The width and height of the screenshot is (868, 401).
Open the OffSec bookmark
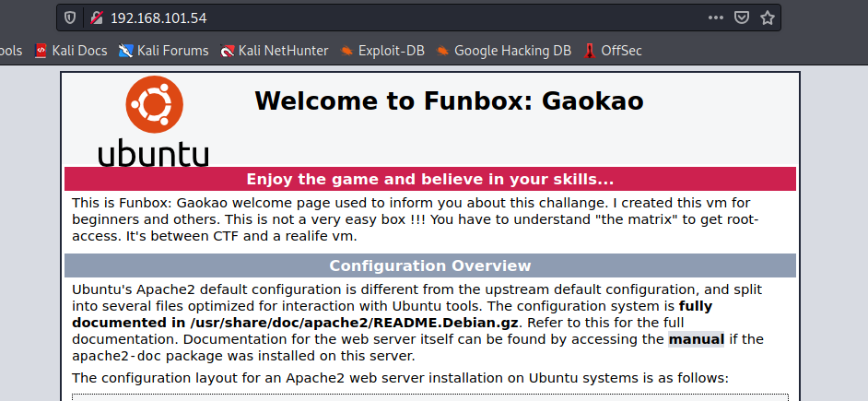pyautogui.click(x=612, y=51)
